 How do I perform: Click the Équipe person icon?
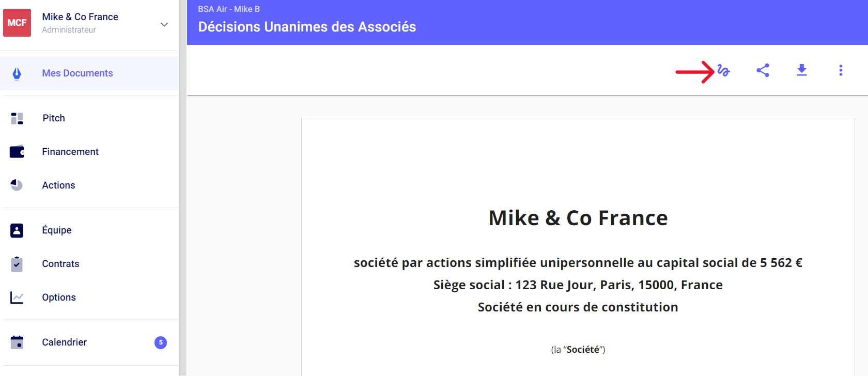[17, 230]
